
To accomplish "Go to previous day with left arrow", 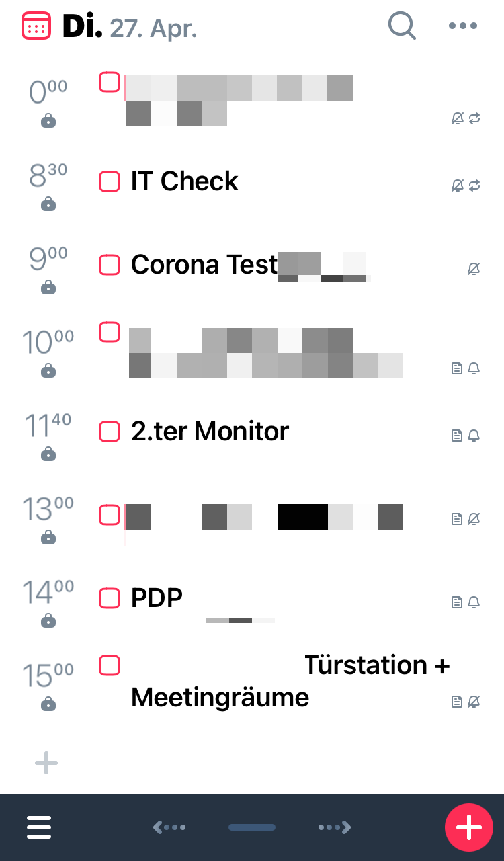I will tap(169, 827).
